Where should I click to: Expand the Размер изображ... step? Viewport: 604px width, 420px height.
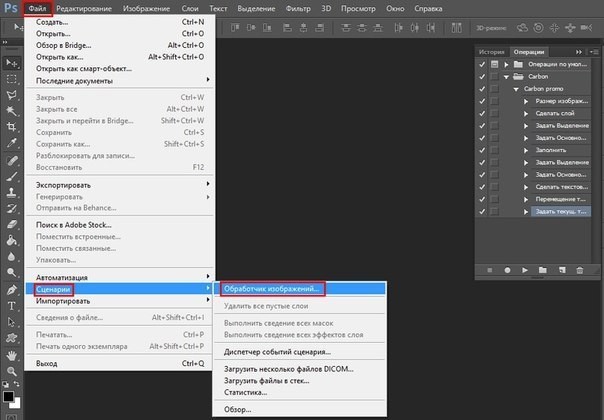point(526,101)
